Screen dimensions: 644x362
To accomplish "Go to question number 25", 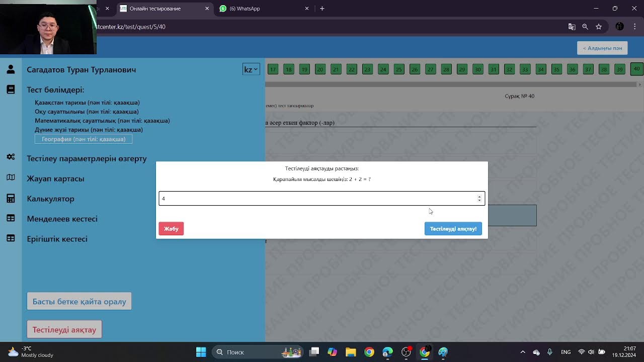I will tap(399, 69).
